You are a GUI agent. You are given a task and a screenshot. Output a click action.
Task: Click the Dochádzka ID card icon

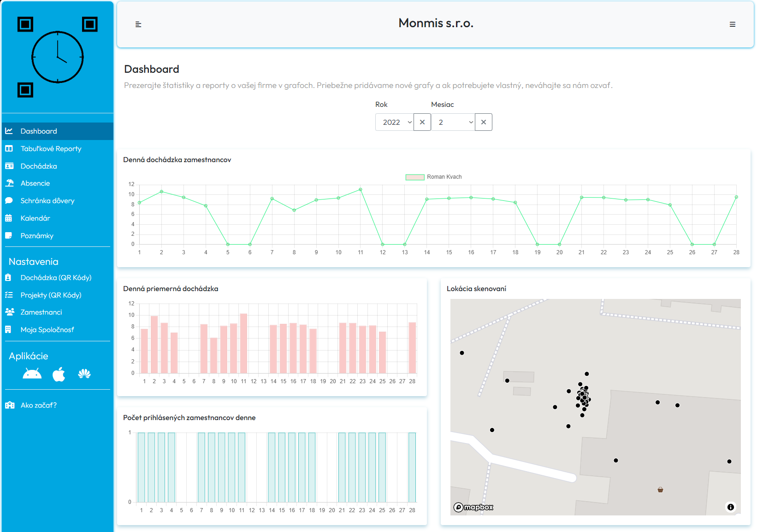pyautogui.click(x=9, y=166)
